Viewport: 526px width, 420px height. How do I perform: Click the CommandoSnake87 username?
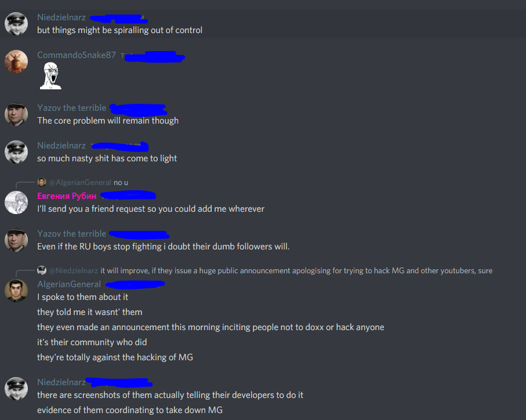[x=77, y=55]
